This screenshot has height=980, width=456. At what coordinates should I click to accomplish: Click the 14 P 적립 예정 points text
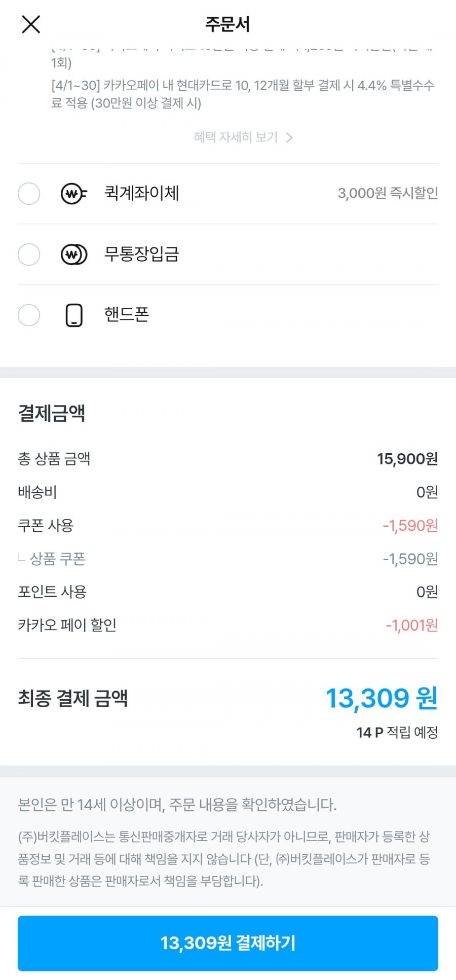[397, 732]
